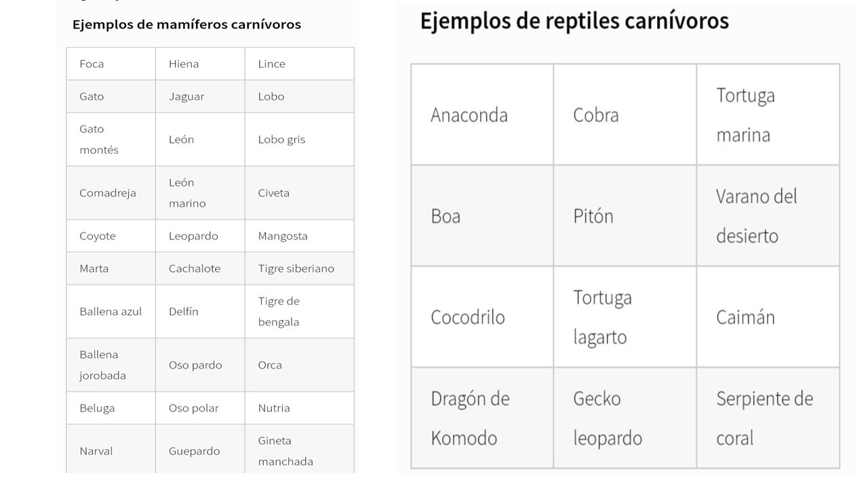Image resolution: width=868 pixels, height=488 pixels.
Task: Click the Foca cell in mammals table
Action: coord(111,64)
